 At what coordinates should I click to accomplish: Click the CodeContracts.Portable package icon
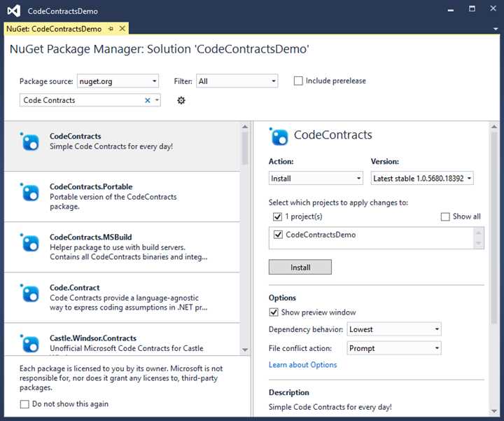30,192
